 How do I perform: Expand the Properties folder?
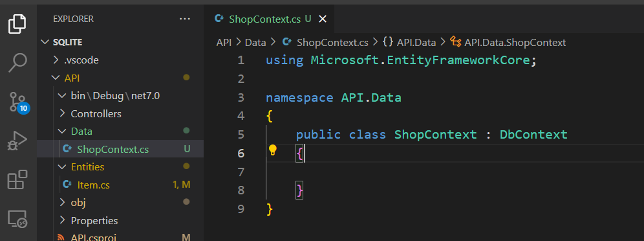tap(63, 220)
